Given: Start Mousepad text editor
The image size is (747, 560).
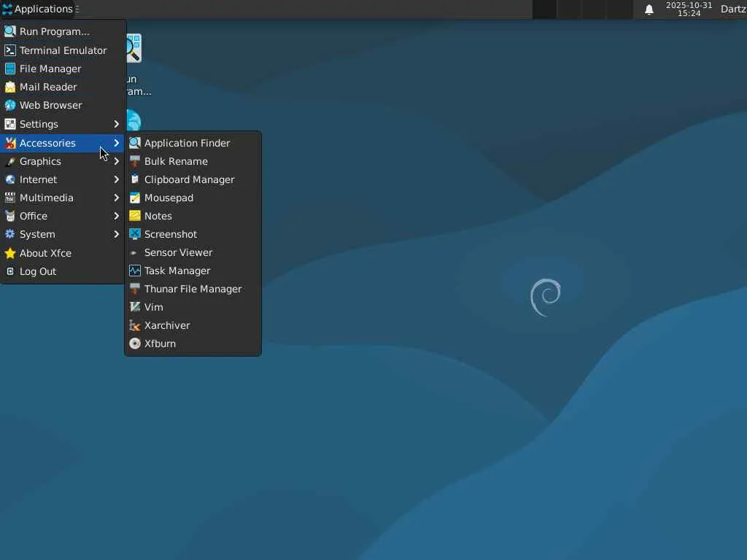Looking at the screenshot, I should (193, 198).
